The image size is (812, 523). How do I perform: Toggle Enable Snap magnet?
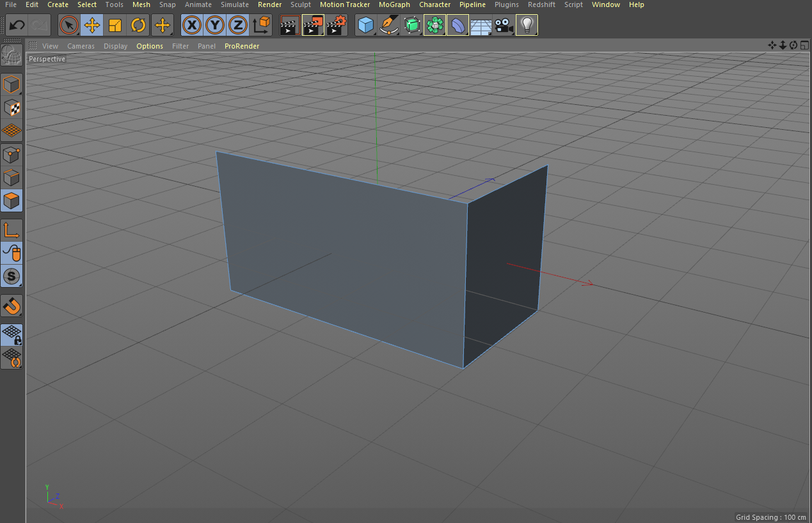pos(12,306)
